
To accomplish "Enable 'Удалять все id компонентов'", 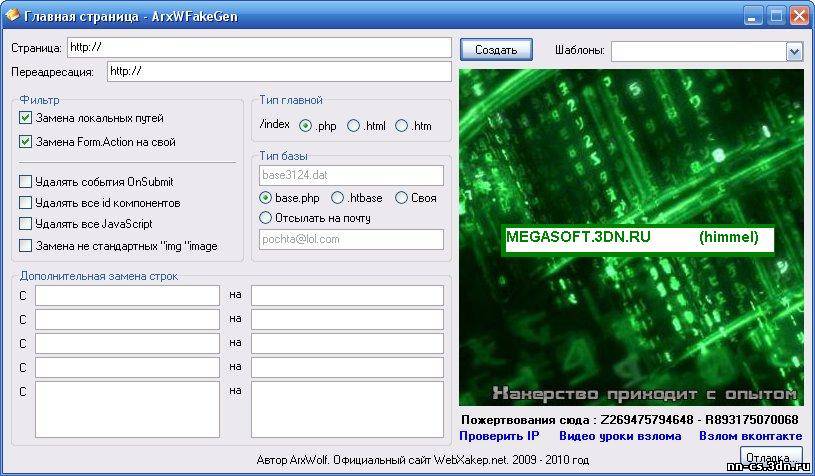I will click(x=25, y=203).
